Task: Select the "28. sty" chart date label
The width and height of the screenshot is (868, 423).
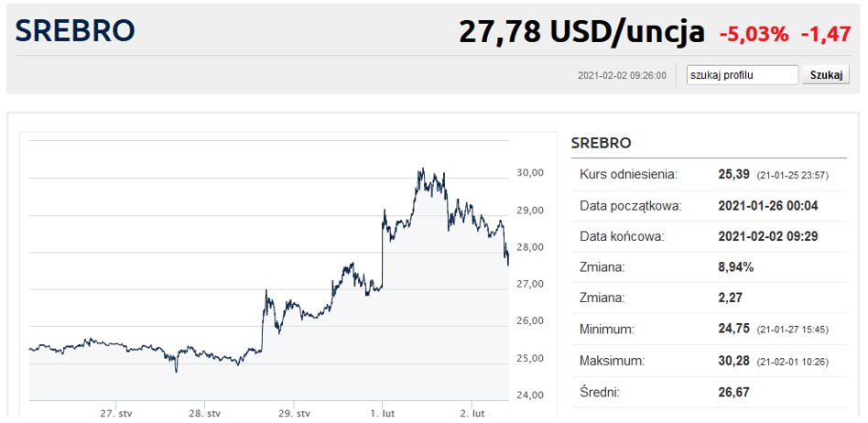Action: [204, 414]
